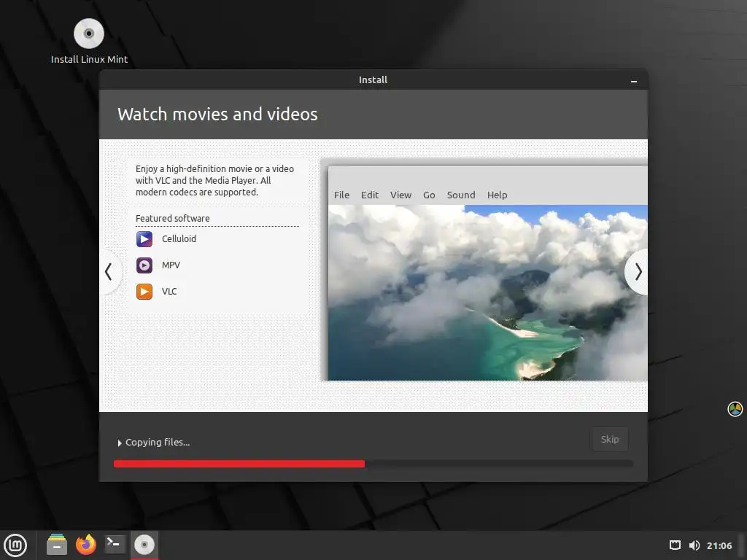The image size is (747, 560).
Task: Go to the previous slide arrow
Action: [109, 272]
